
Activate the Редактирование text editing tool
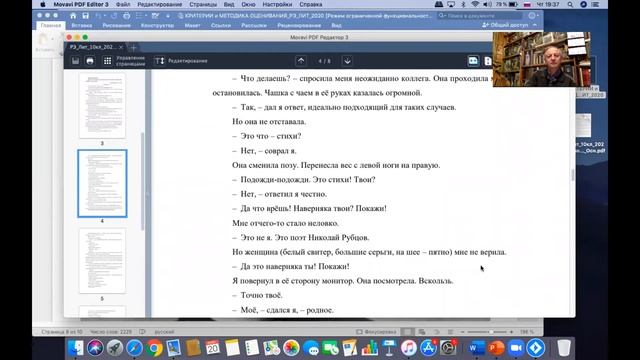click(181, 61)
